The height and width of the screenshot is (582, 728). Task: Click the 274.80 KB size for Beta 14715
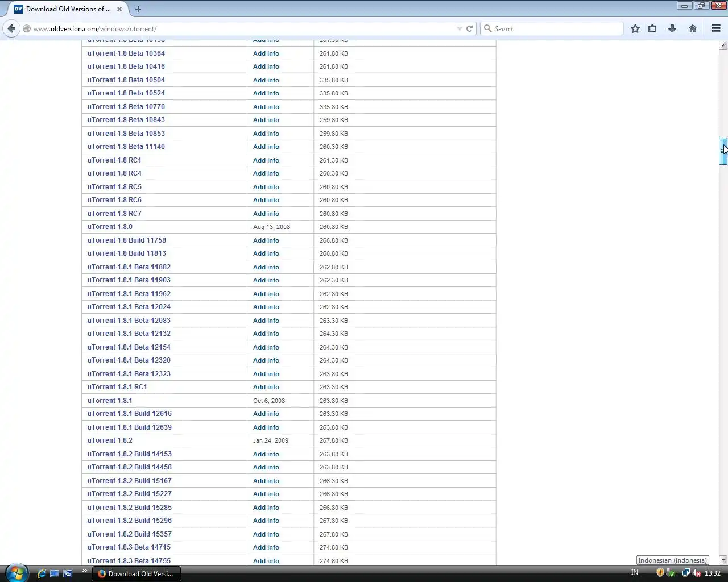(334, 547)
